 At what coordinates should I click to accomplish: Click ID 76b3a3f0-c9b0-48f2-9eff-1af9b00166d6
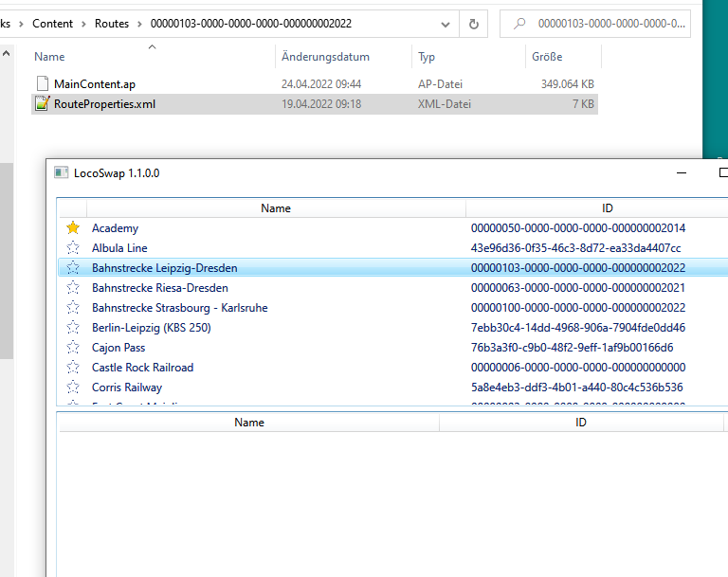tap(572, 348)
